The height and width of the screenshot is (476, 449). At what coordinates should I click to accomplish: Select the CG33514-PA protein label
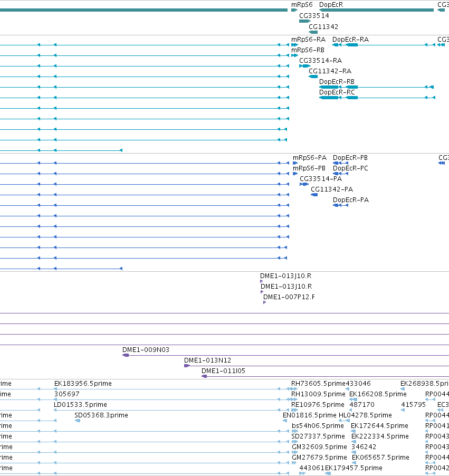tap(321, 179)
